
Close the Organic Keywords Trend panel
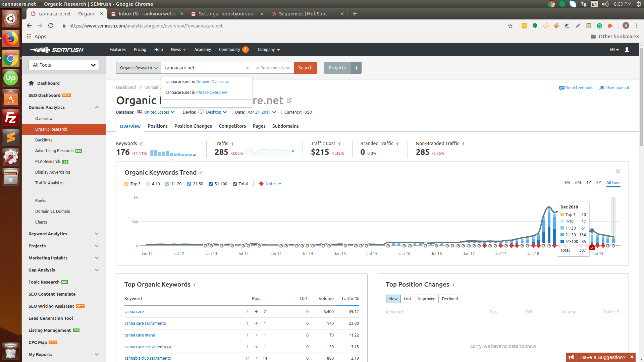pos(618,171)
